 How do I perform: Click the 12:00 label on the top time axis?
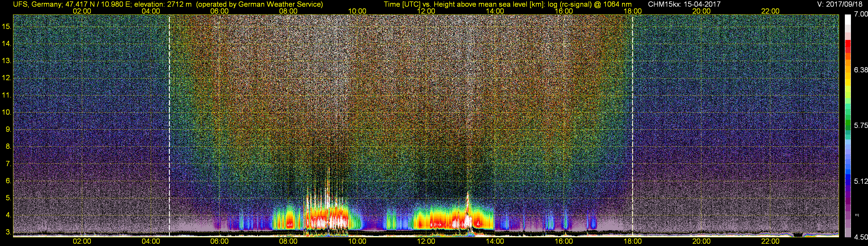tap(426, 11)
